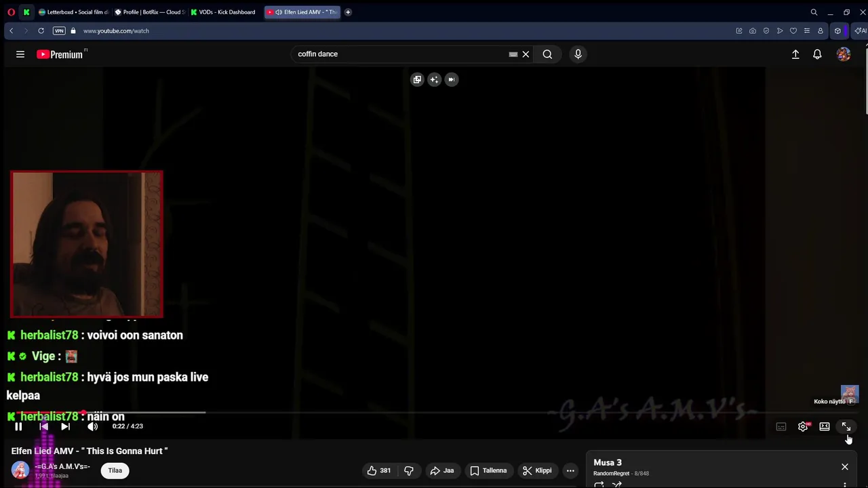Image resolution: width=868 pixels, height=488 pixels.
Task: Save video using Tallenna button
Action: [488, 470]
